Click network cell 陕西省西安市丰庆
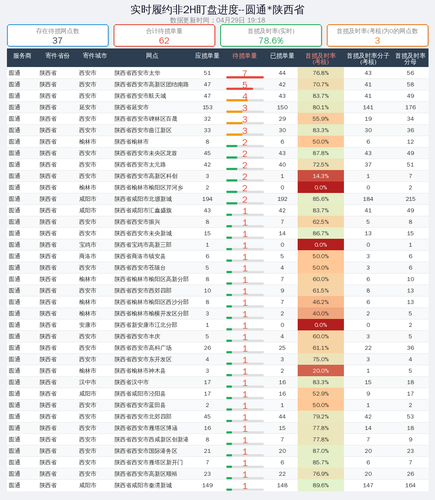Viewport: 435px width, 500px height. point(137,336)
